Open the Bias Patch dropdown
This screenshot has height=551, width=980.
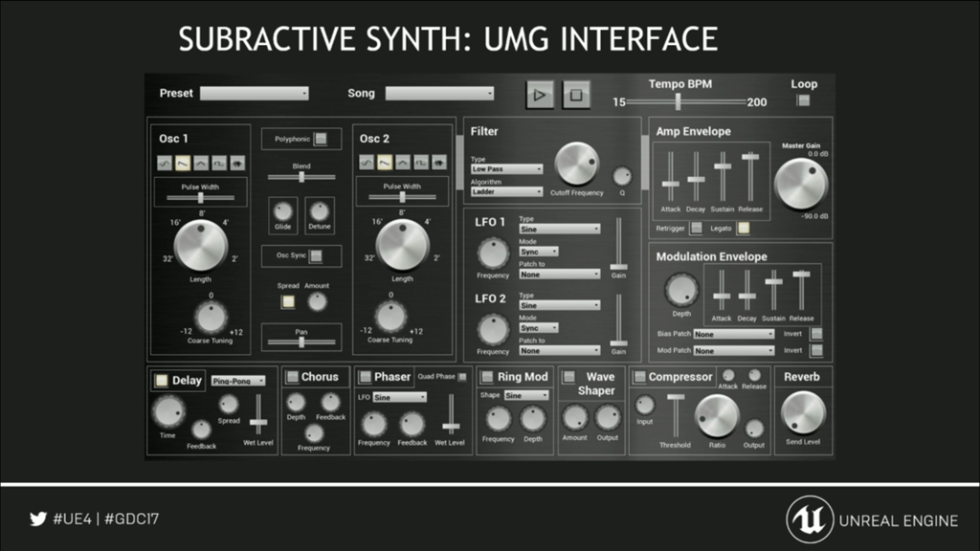click(734, 334)
